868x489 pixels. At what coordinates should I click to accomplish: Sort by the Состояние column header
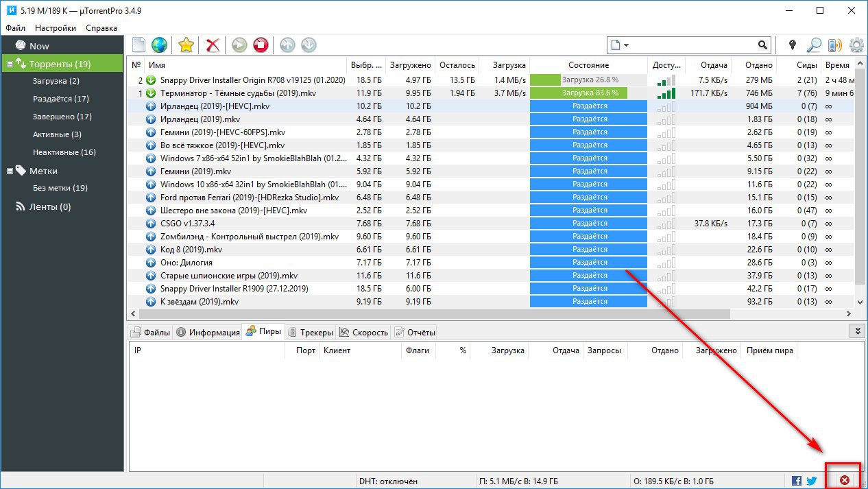[x=588, y=64]
